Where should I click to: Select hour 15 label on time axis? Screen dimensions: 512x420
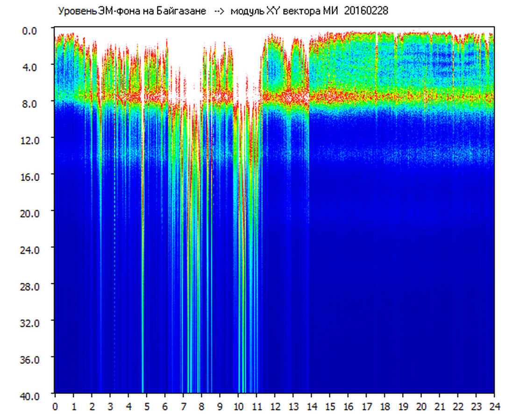pyautogui.click(x=330, y=406)
